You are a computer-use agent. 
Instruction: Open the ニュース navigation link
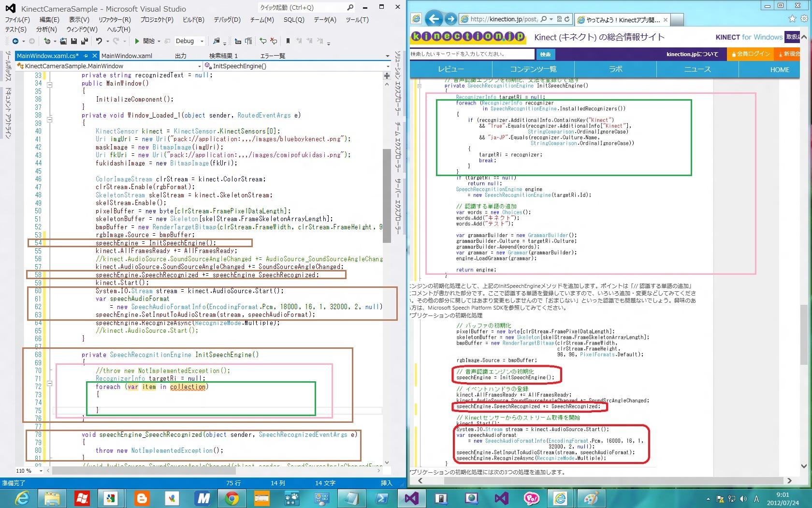[697, 69]
